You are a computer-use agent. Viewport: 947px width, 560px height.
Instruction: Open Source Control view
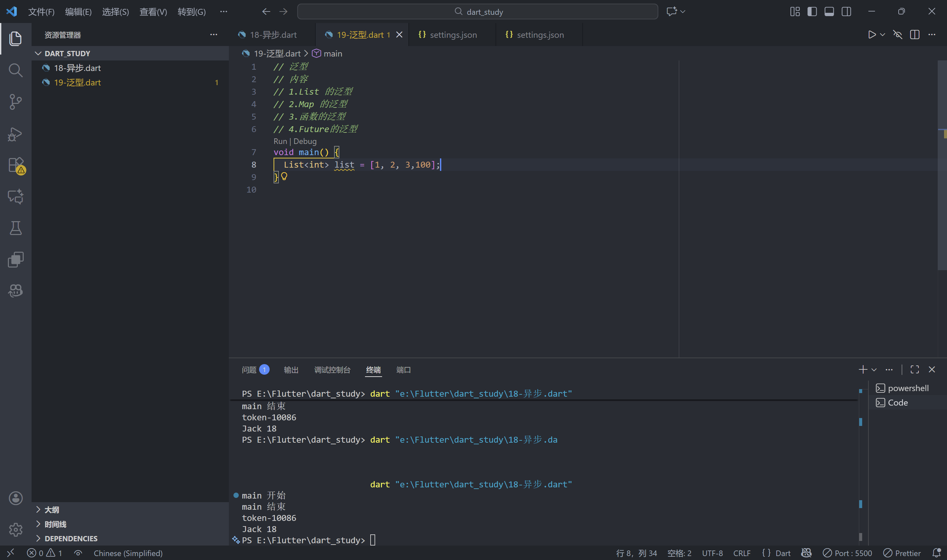click(15, 102)
